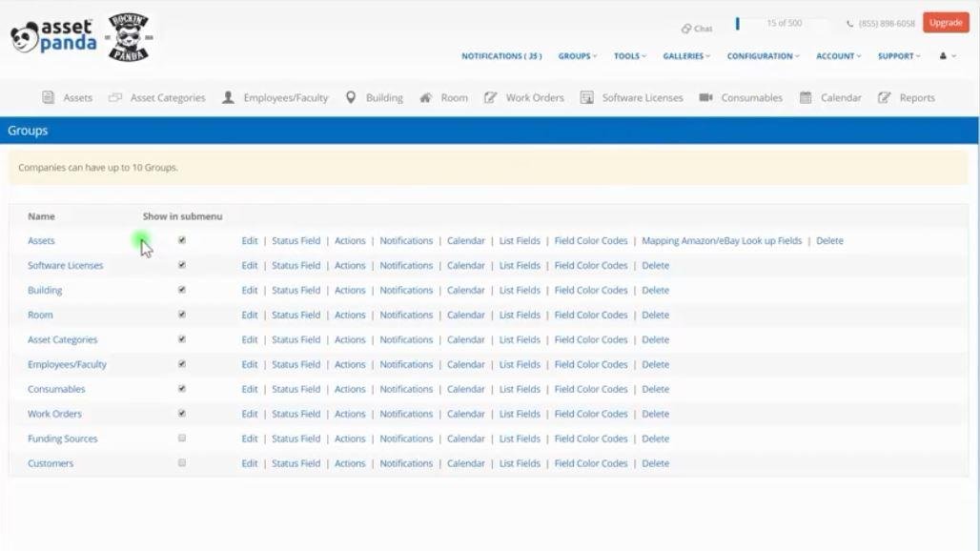
Task: Click the Calendar icon in navbar
Action: [806, 97]
